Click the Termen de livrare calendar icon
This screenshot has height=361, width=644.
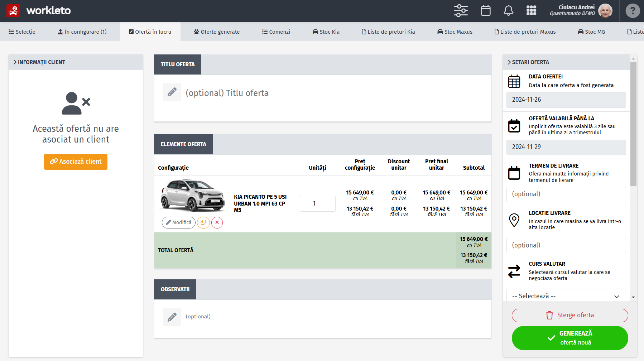(514, 173)
